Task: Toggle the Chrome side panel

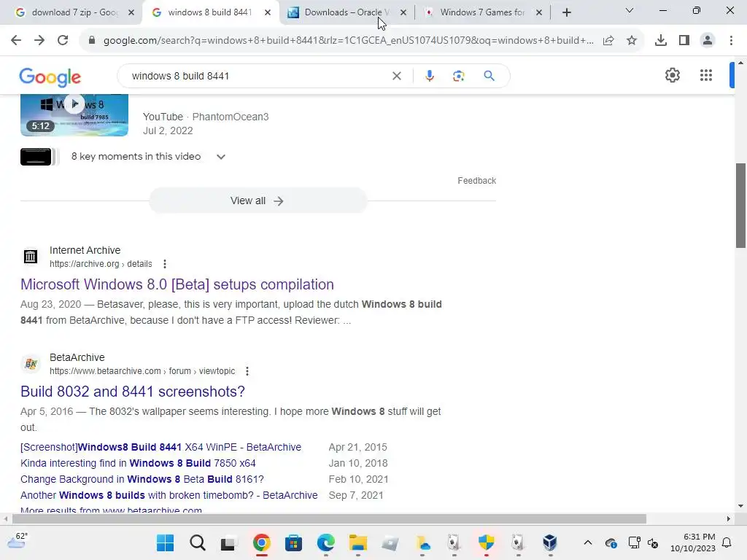Action: [684, 41]
